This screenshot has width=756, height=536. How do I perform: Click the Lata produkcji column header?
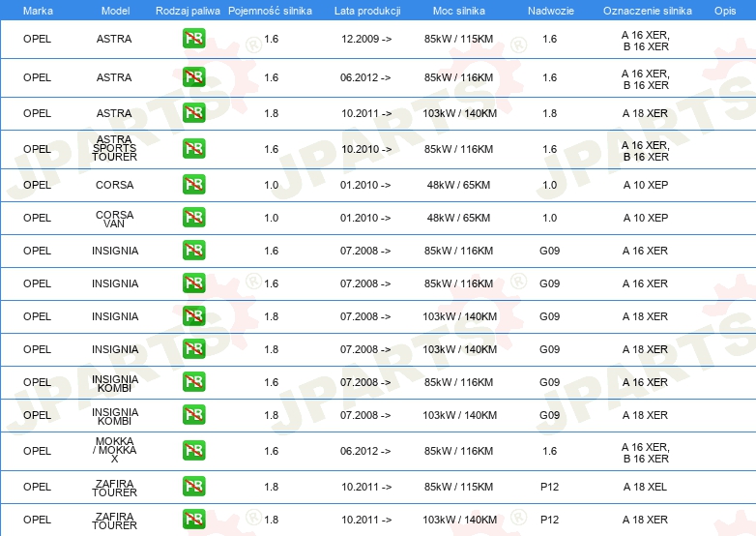(366, 10)
